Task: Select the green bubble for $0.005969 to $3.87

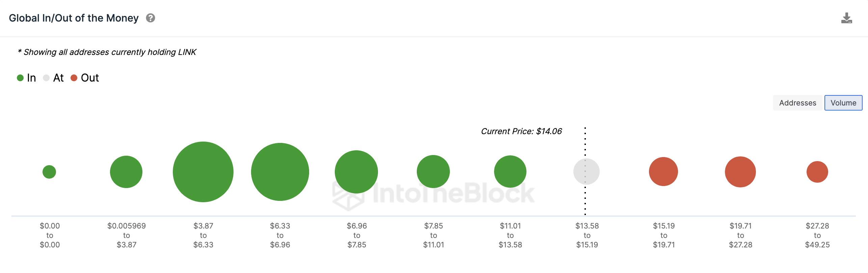Action: 126,172
